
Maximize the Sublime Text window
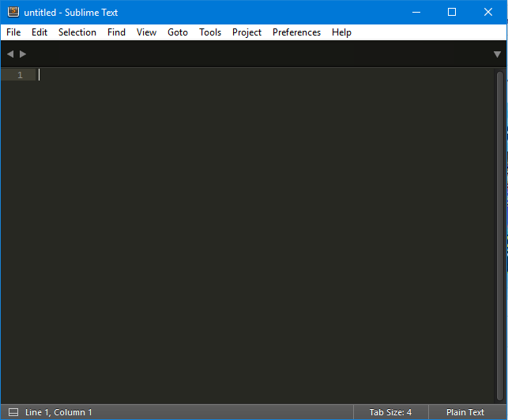click(x=452, y=13)
